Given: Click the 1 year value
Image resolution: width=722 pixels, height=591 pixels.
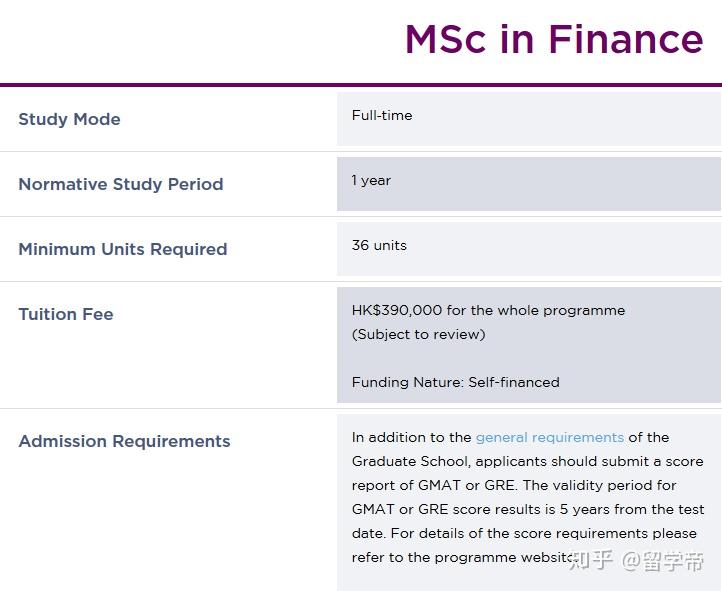Looking at the screenshot, I should tap(371, 180).
